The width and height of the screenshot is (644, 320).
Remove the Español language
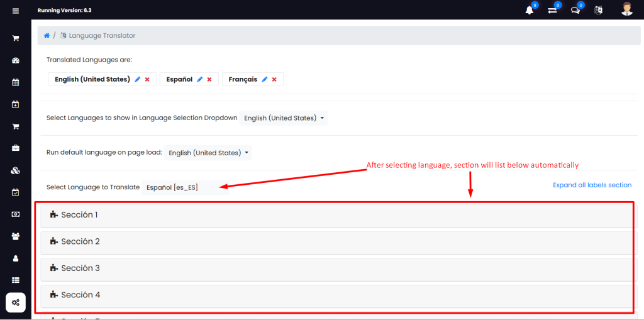(209, 79)
